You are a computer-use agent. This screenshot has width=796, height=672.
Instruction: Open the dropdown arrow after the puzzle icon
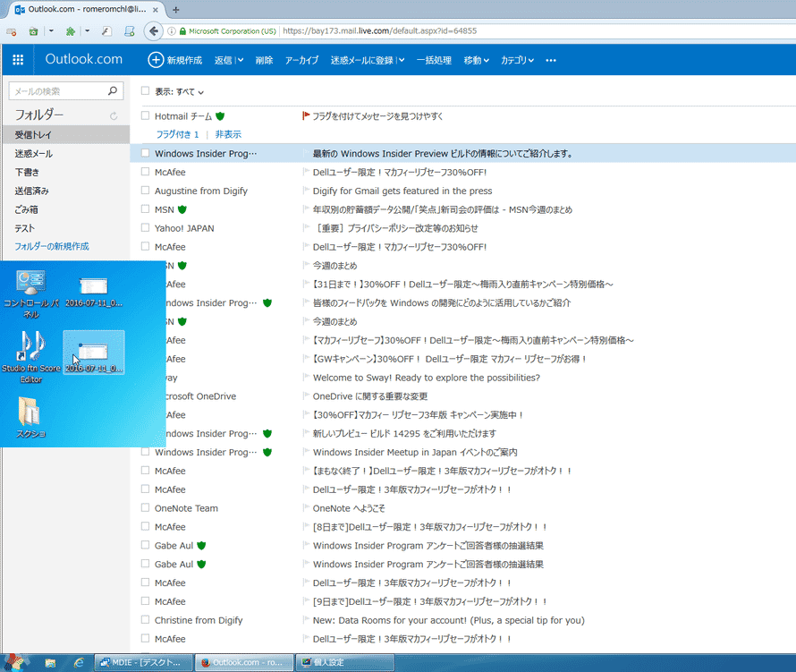click(87, 31)
